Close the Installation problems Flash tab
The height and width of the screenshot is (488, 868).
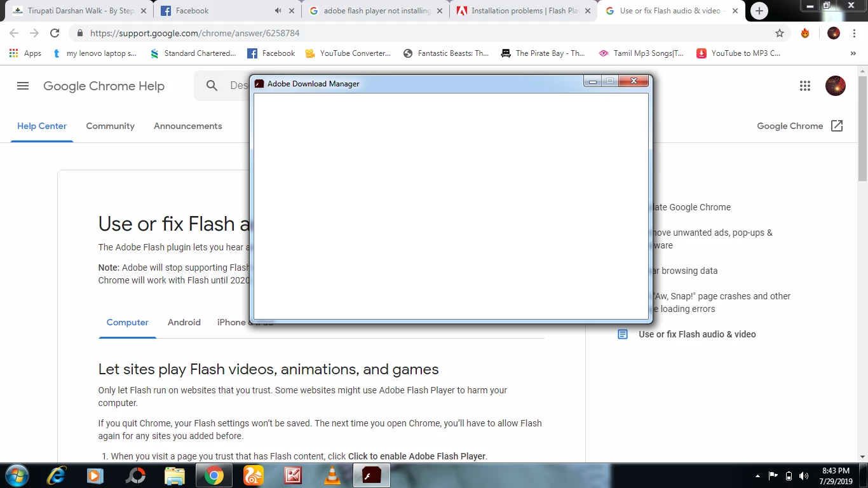[588, 11]
